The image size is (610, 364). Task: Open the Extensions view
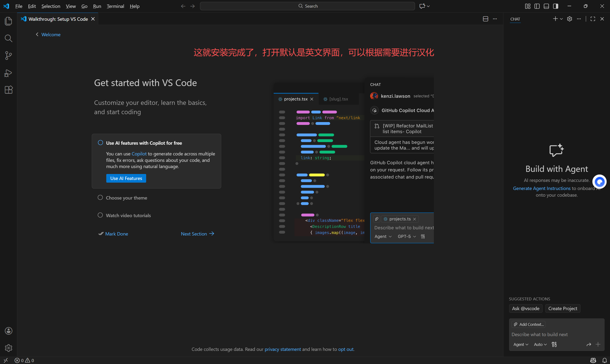point(8,90)
